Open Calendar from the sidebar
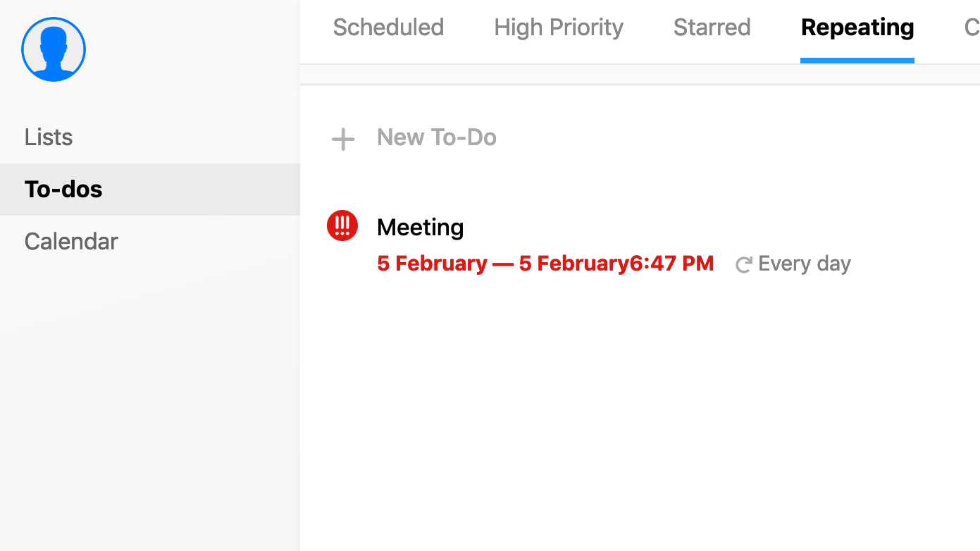The image size is (980, 551). (x=71, y=241)
